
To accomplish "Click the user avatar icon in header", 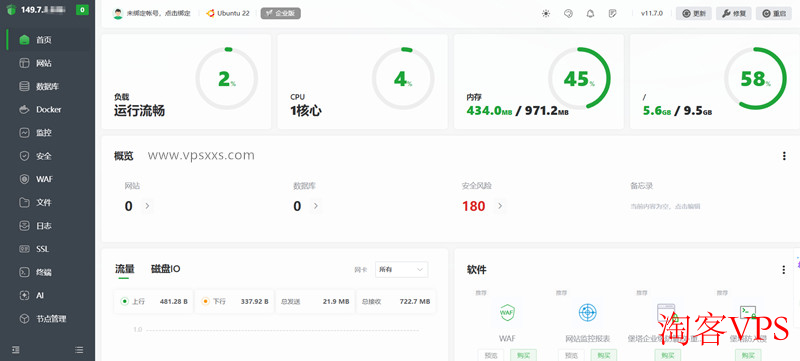I will [118, 14].
